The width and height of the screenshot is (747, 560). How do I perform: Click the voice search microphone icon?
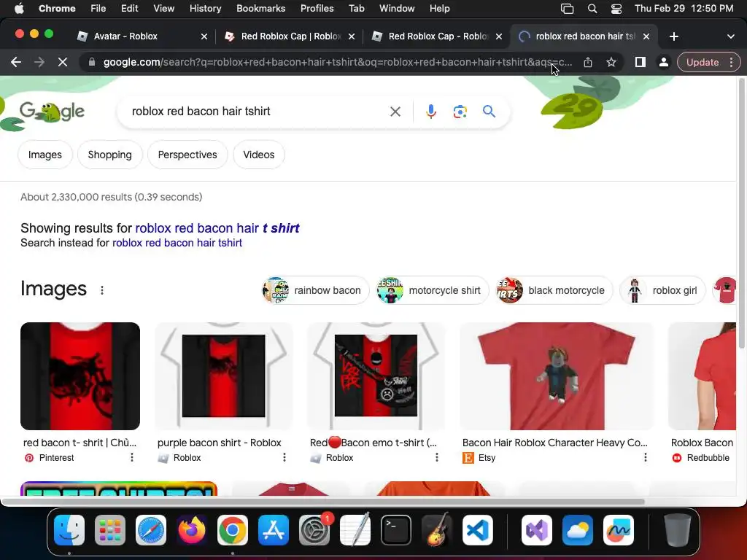pos(430,112)
